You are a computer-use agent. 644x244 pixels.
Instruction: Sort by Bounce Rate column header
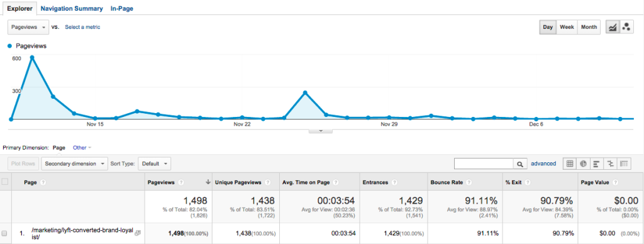447,182
